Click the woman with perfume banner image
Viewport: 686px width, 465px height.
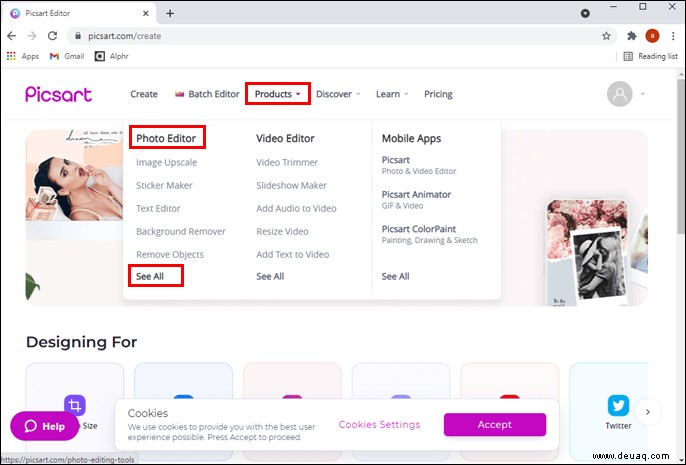74,175
